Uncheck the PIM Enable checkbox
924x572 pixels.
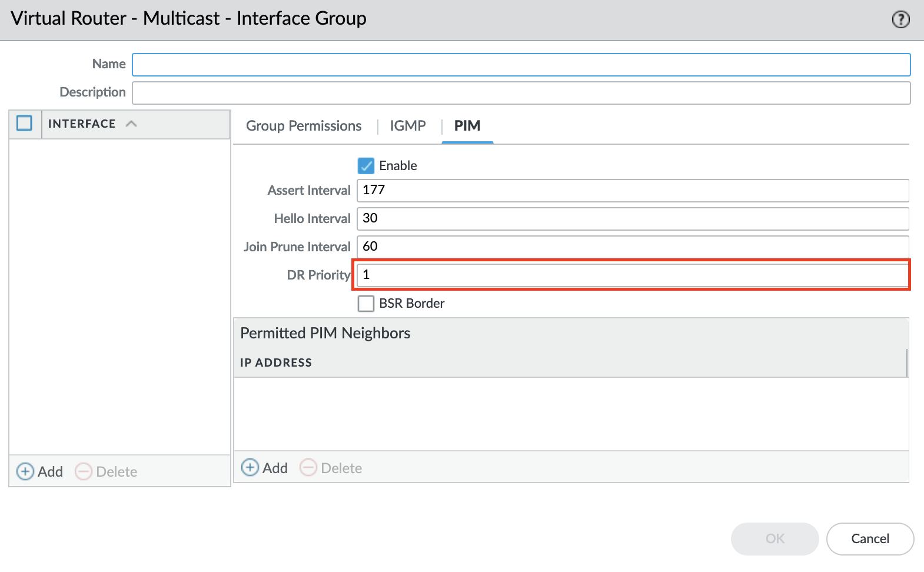pyautogui.click(x=366, y=166)
